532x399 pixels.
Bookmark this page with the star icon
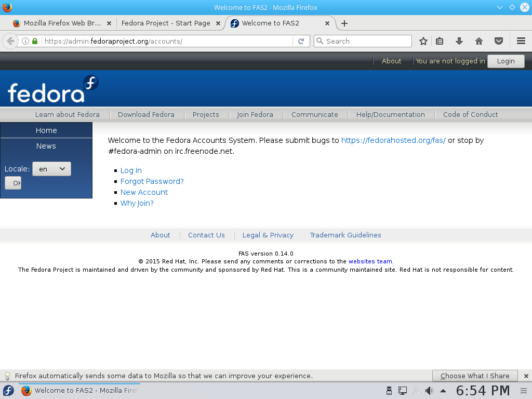tap(423, 42)
